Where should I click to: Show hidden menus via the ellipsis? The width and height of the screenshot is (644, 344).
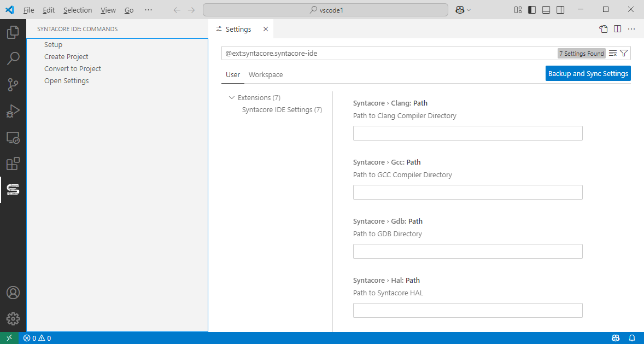click(149, 10)
